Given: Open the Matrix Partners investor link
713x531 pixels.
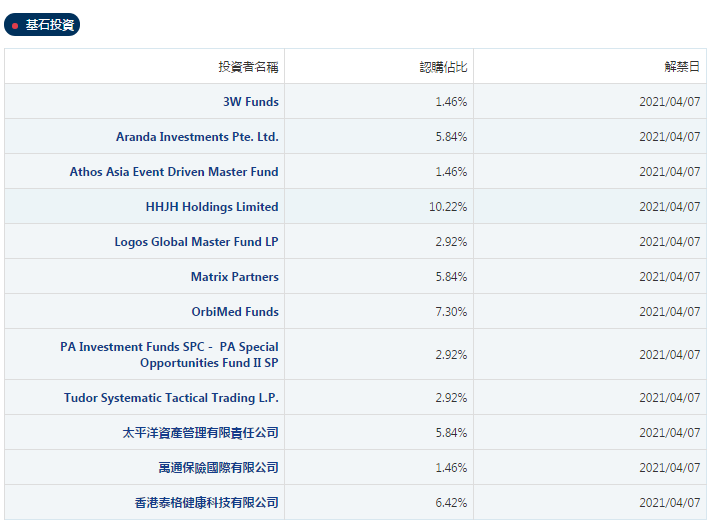Looking at the screenshot, I should 235,276.
